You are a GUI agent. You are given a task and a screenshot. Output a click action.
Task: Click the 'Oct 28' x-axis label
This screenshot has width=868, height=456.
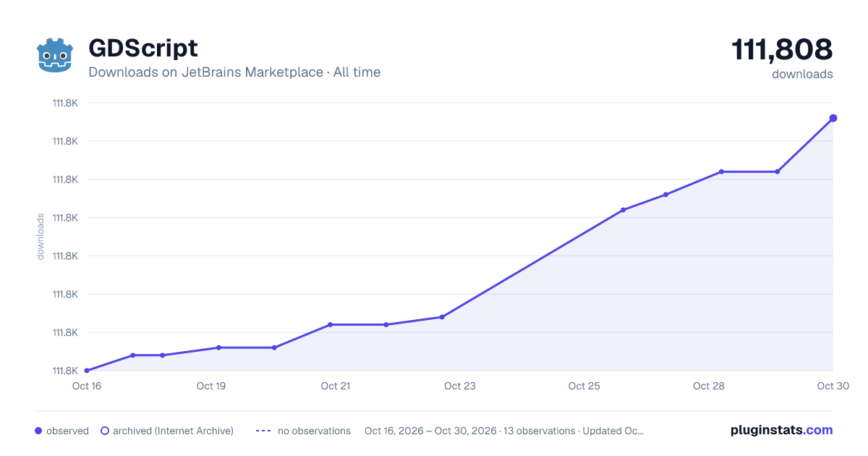tap(709, 386)
